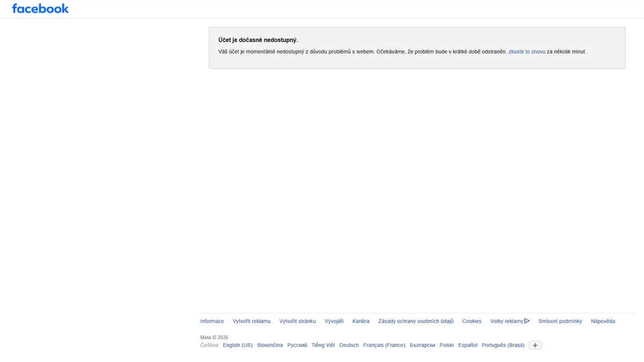This screenshot has width=644, height=362.
Task: Switch language to Français (France)
Action: 384,345
